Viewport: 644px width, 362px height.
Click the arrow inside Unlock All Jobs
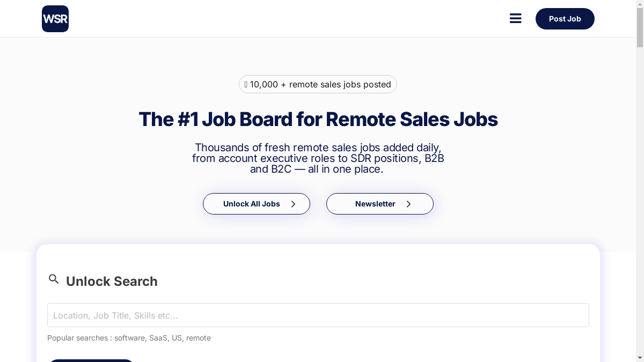[293, 204]
